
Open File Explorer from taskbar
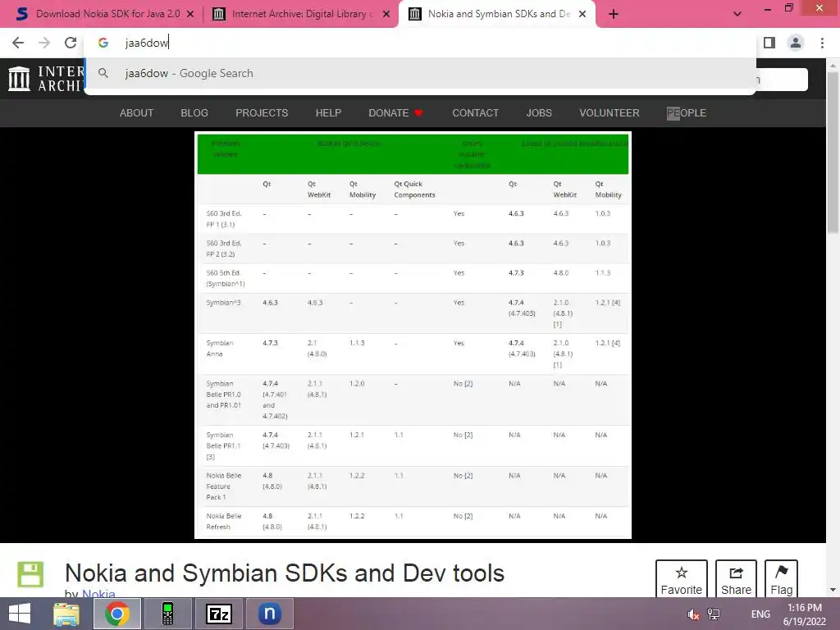coord(66,614)
